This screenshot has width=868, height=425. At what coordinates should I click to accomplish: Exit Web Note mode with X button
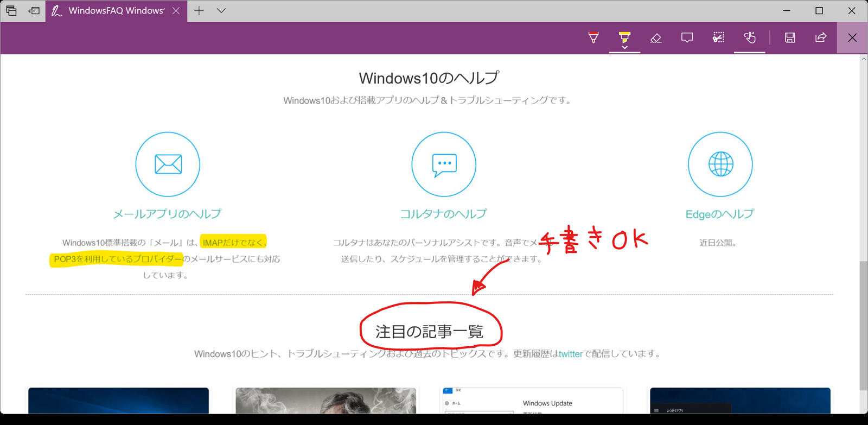(852, 37)
